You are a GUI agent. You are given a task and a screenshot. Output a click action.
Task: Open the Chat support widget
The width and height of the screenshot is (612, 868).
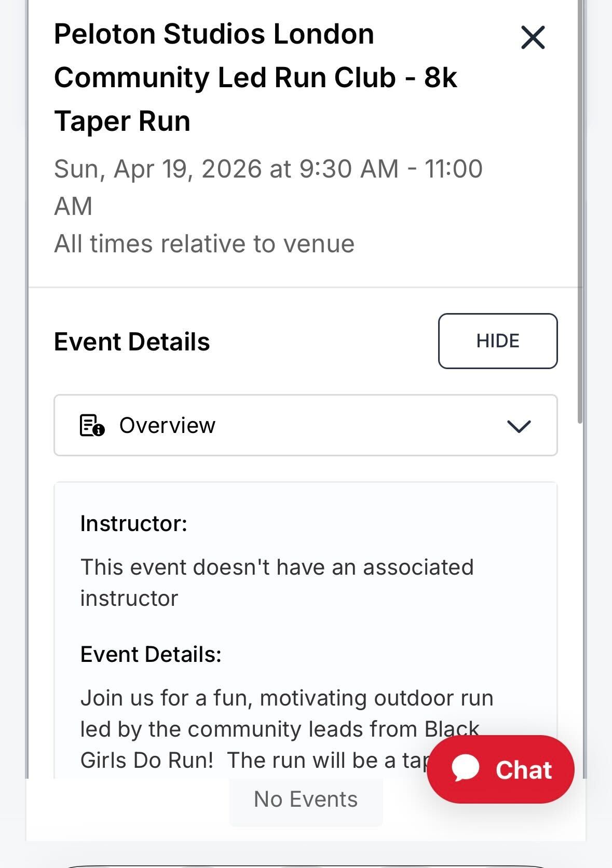click(500, 770)
